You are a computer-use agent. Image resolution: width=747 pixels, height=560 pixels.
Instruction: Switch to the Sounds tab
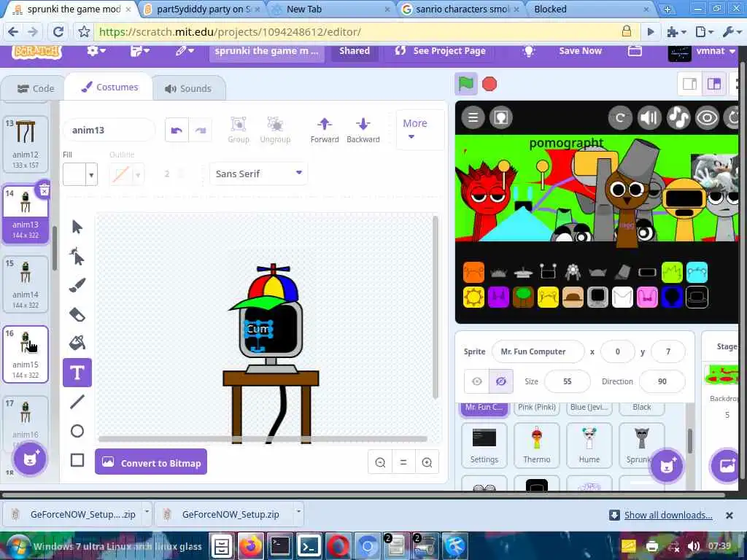coord(188,88)
